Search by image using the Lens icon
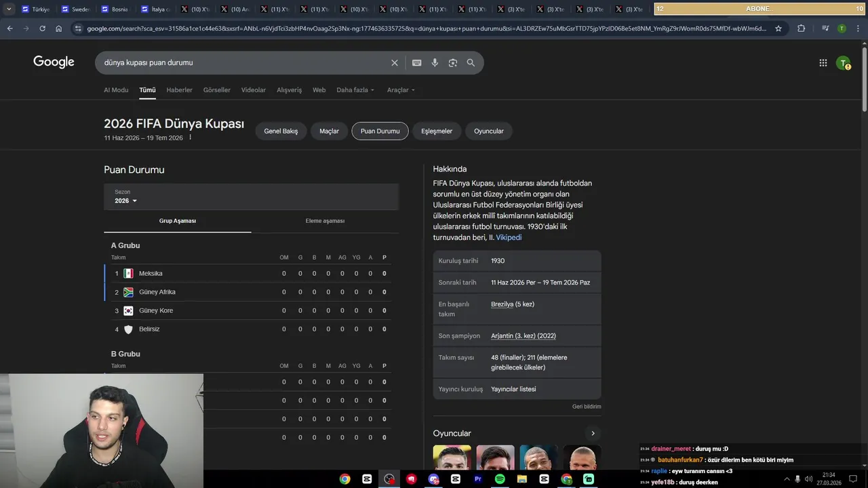 pos(453,62)
